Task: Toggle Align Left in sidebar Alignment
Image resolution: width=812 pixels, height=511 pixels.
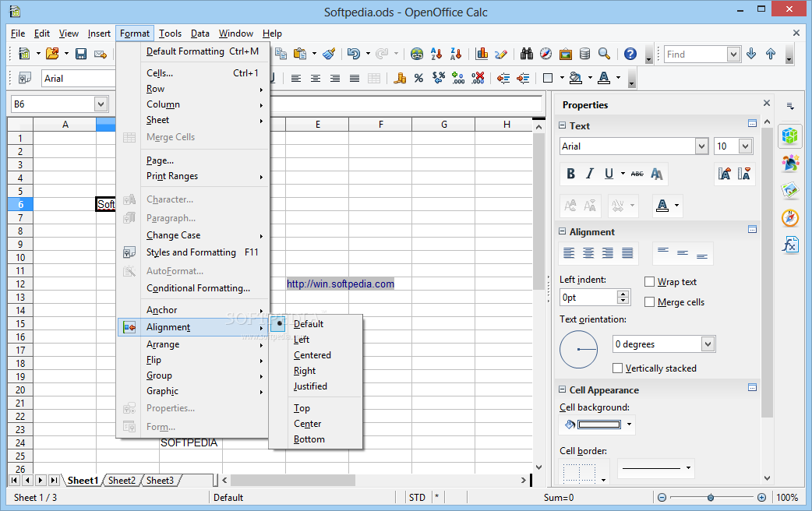Action: [x=569, y=253]
